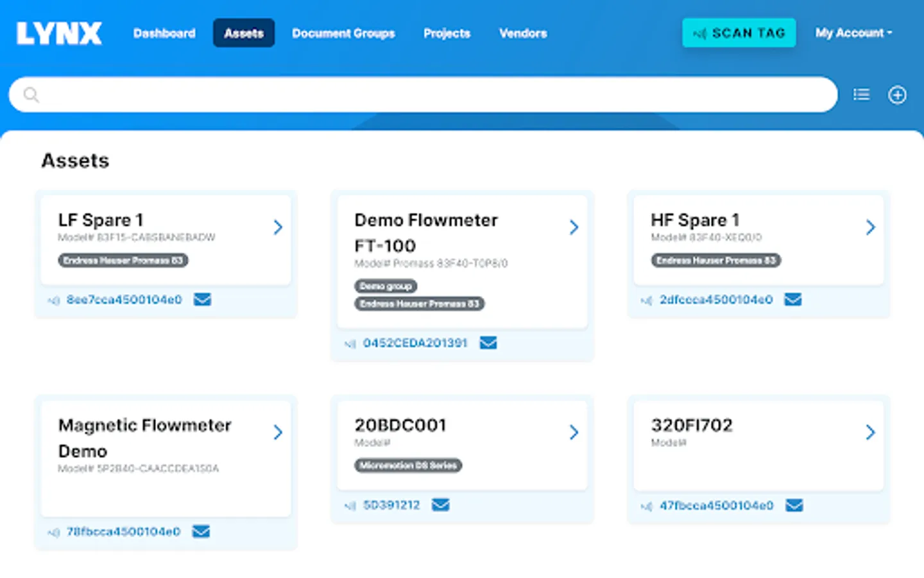Open the envelope icon on the LF Spare 1 card
Viewport: 924px width, 578px height.
(x=202, y=299)
